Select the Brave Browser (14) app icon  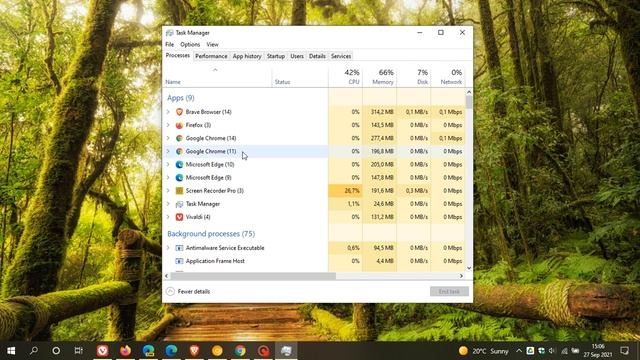179,112
